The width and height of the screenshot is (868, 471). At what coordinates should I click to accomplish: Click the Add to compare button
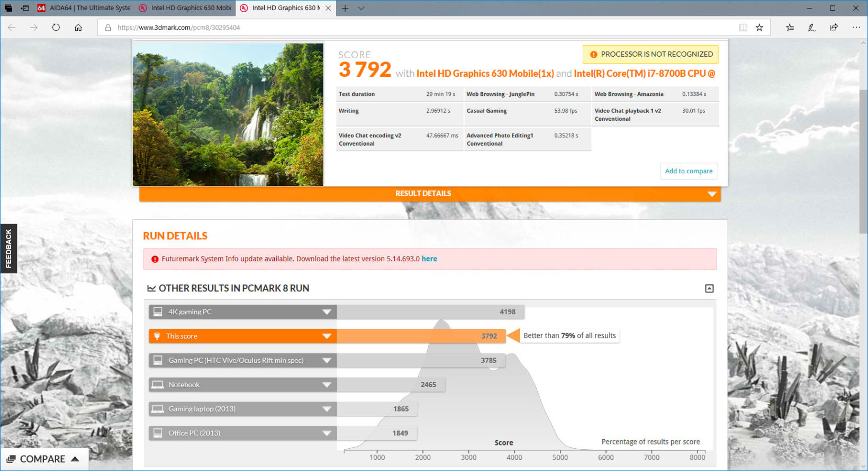[689, 171]
